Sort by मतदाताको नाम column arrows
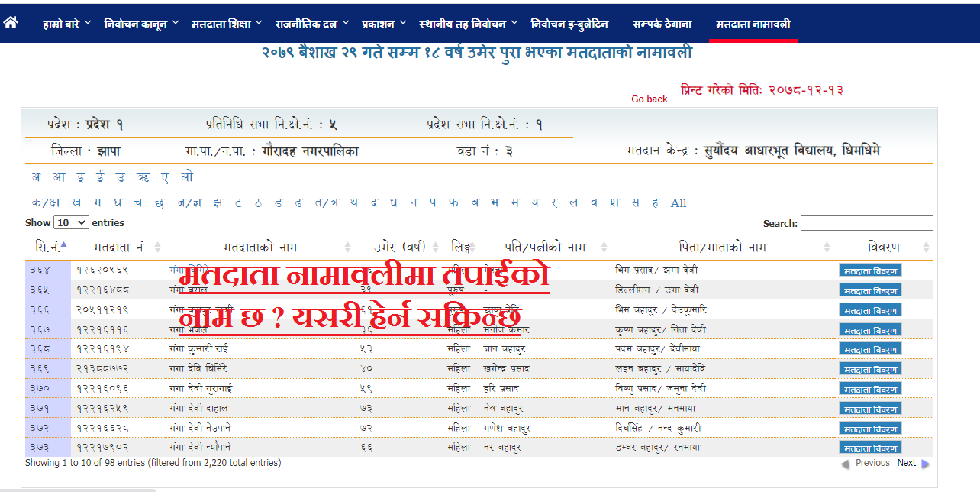Viewport: 980px width, 492px height. click(x=347, y=248)
